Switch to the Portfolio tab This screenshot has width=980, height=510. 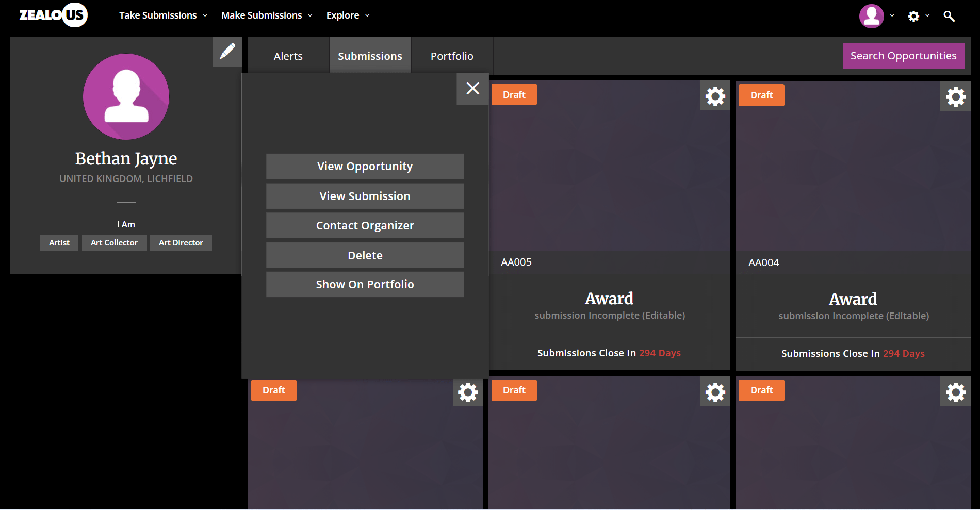pyautogui.click(x=452, y=56)
